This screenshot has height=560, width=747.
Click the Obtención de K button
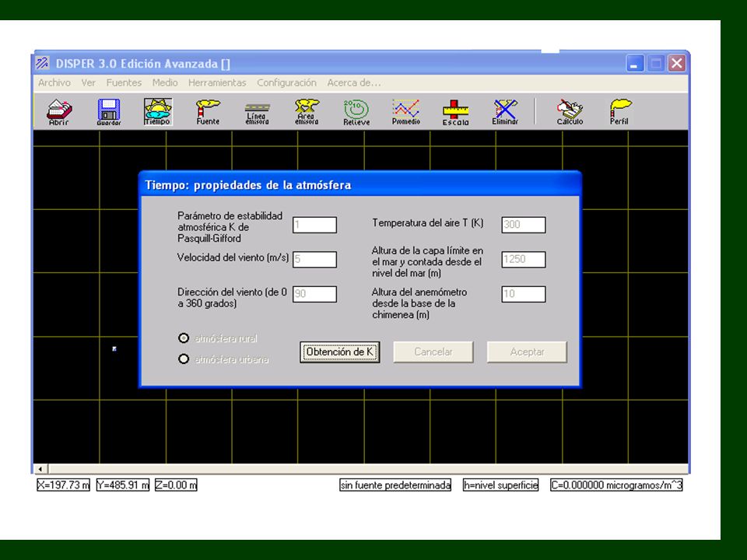point(340,352)
